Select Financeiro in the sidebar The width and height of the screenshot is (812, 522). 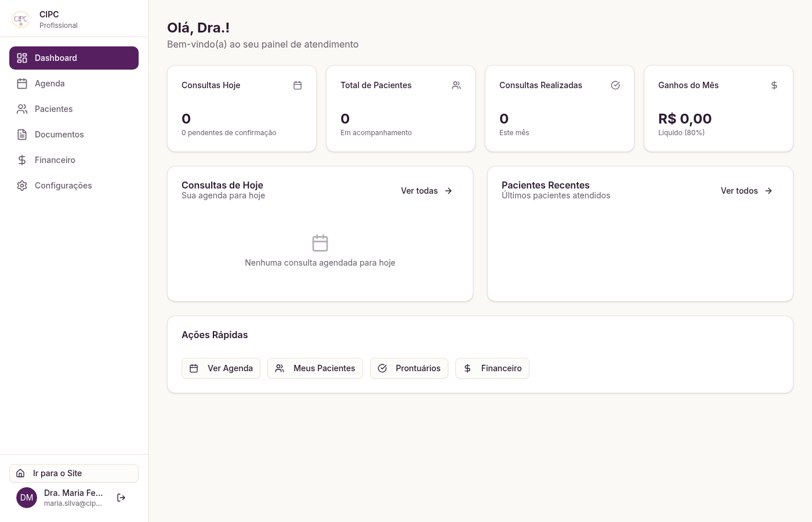pyautogui.click(x=74, y=160)
